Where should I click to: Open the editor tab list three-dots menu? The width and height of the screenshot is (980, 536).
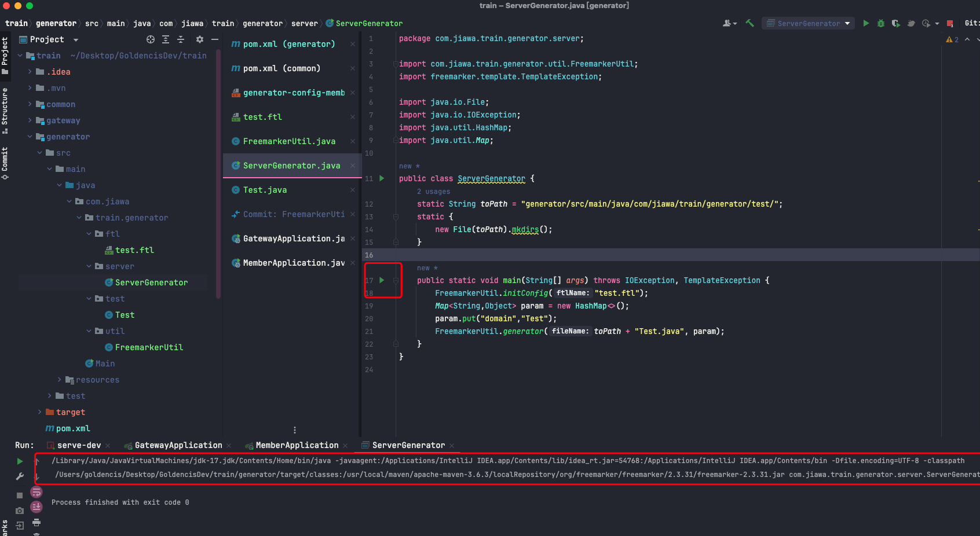[295, 430]
